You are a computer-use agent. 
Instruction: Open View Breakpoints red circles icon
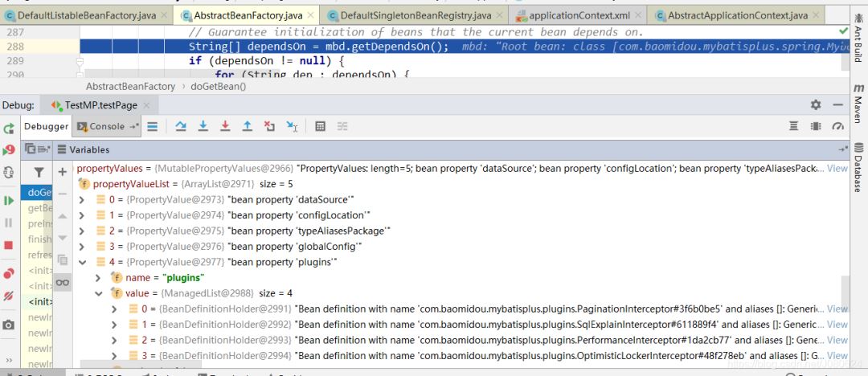tap(8, 273)
